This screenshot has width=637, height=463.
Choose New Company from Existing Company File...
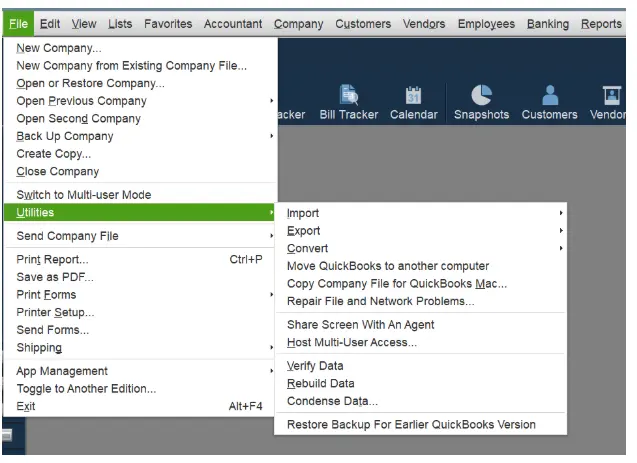coord(140,65)
